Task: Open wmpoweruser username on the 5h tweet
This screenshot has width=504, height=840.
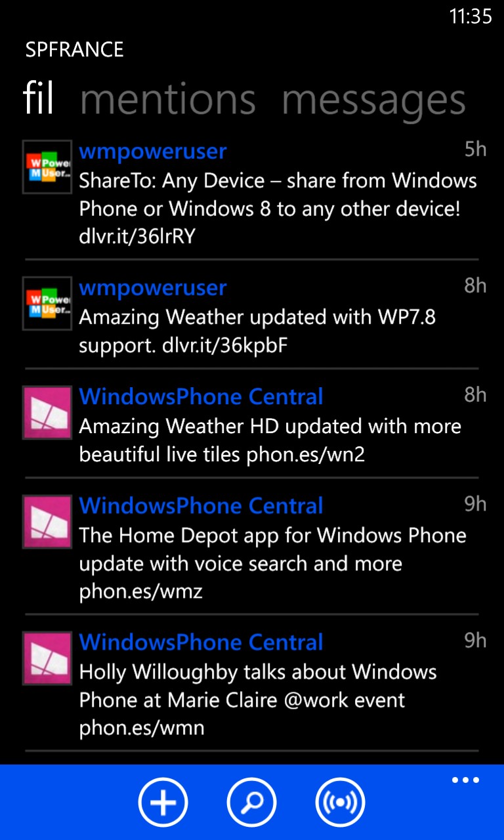Action: click(153, 152)
